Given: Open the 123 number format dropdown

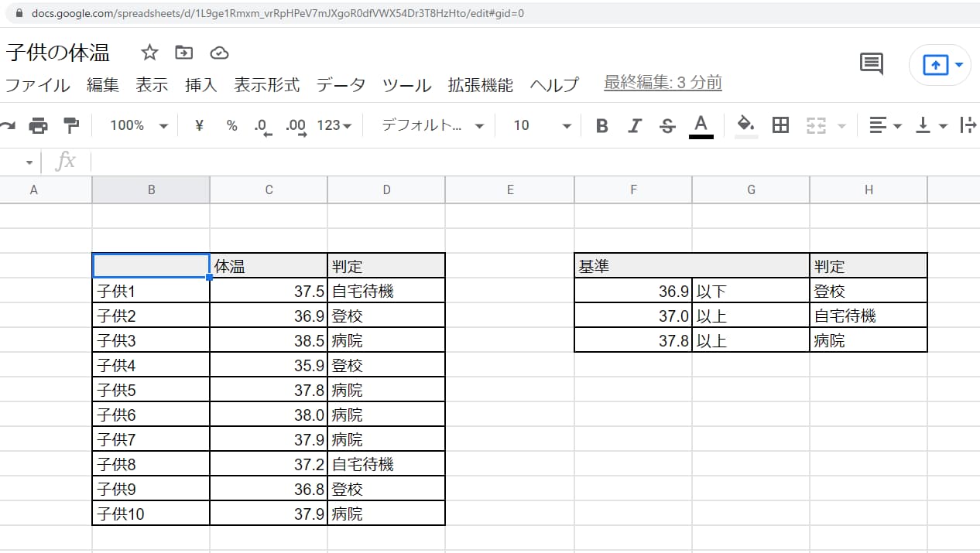Looking at the screenshot, I should point(334,125).
